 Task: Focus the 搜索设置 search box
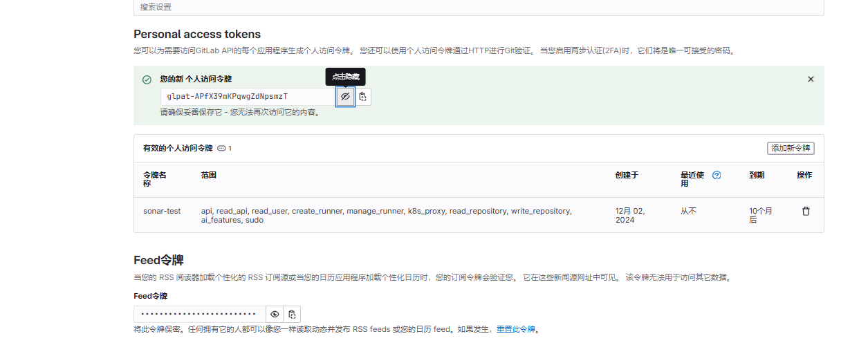point(479,7)
